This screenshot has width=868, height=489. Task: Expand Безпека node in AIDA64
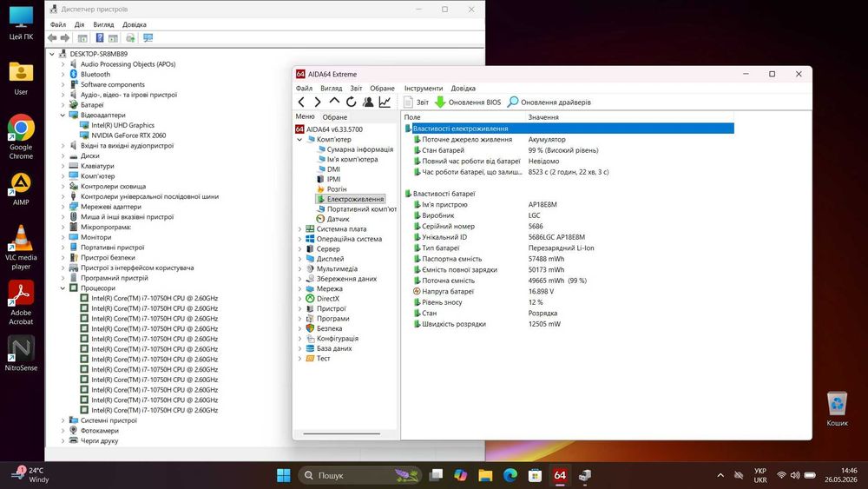(299, 328)
